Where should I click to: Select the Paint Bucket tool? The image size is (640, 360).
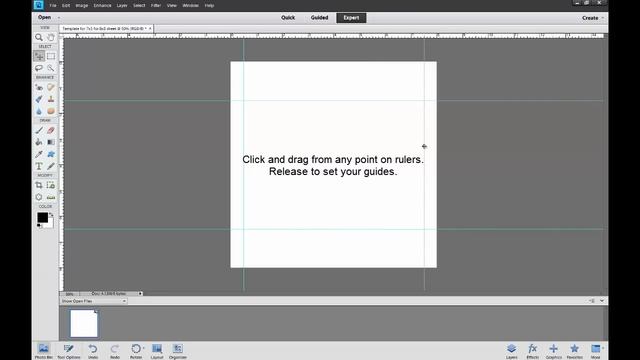coord(39,142)
